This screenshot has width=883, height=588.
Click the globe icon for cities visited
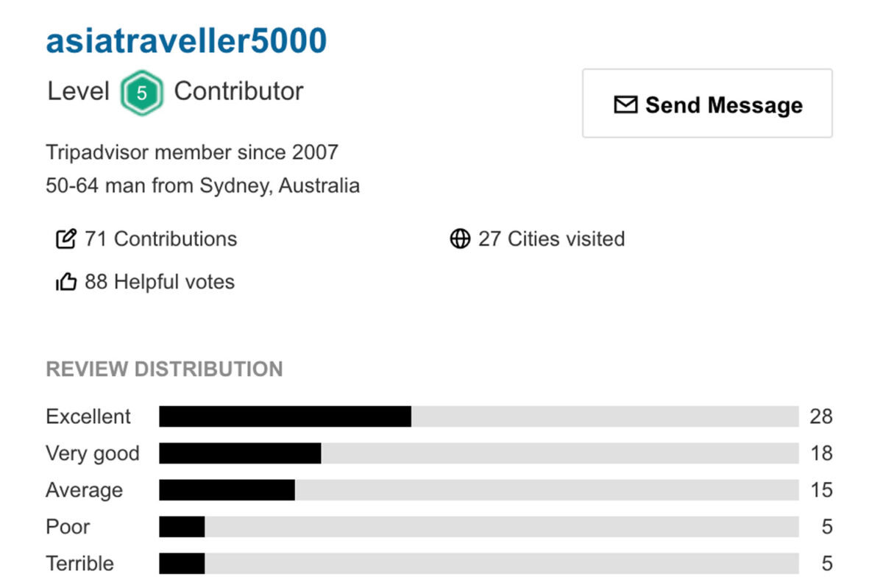pos(460,239)
